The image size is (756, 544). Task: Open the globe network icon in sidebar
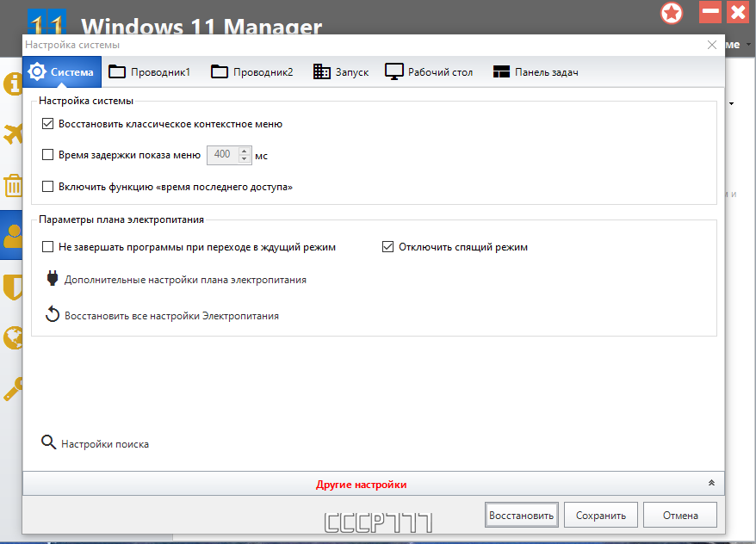[13, 337]
